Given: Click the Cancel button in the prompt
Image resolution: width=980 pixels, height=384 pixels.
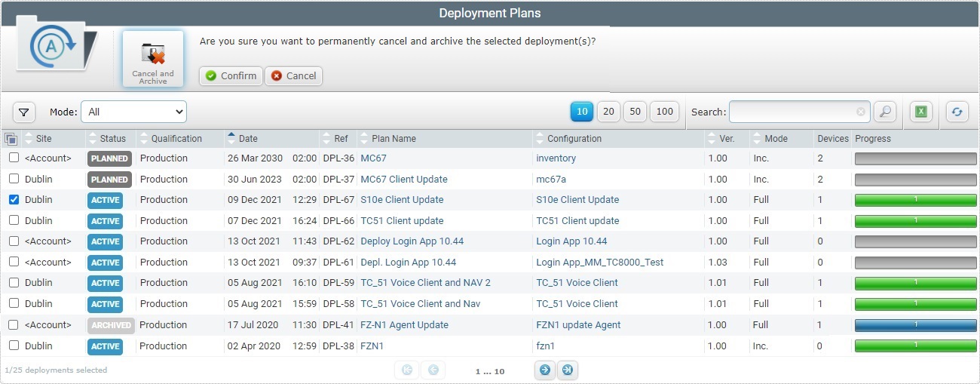Looking at the screenshot, I should coord(293,75).
